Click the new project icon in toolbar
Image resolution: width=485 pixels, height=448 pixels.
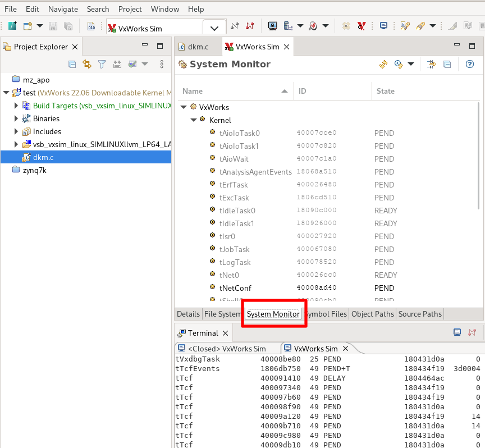[x=12, y=26]
